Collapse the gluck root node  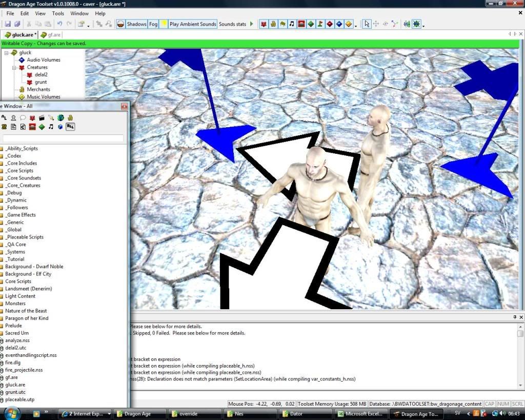[x=7, y=53]
